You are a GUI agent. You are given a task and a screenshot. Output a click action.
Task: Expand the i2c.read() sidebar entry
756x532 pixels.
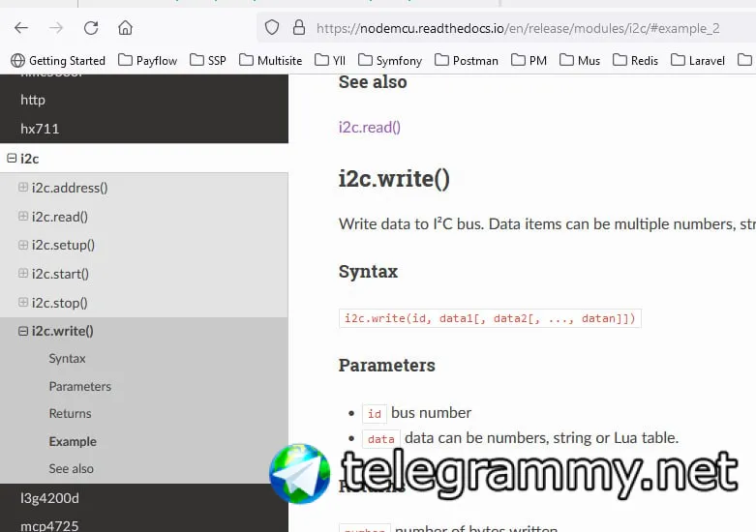[x=22, y=216]
